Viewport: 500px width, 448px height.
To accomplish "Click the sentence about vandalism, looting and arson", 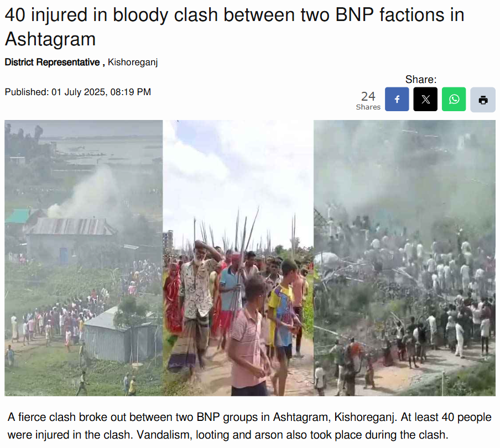I will (293, 435).
